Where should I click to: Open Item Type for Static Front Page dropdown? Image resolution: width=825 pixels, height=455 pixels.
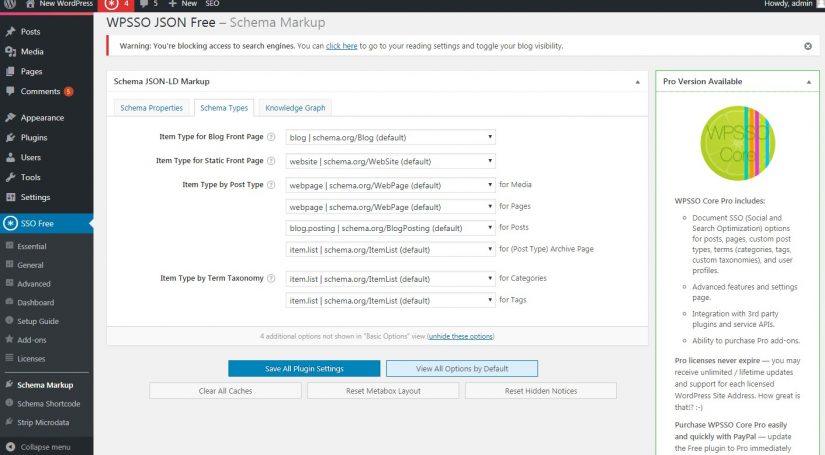pyautogui.click(x=390, y=161)
